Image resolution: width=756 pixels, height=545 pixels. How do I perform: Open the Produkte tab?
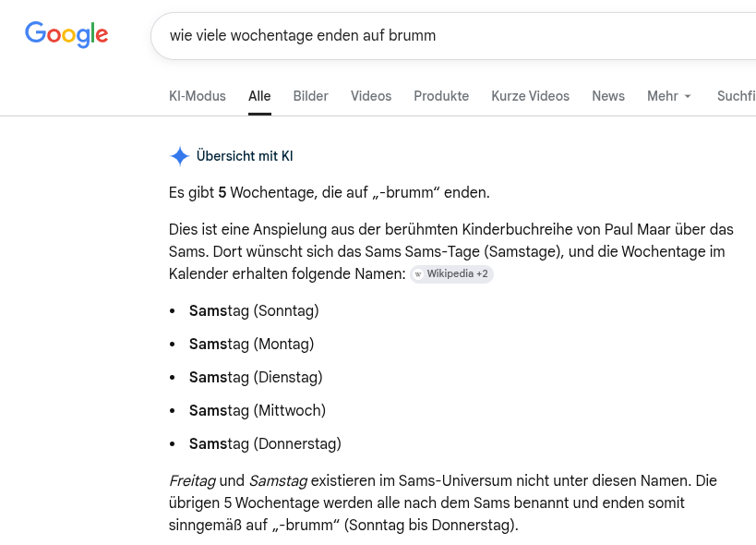click(x=441, y=96)
